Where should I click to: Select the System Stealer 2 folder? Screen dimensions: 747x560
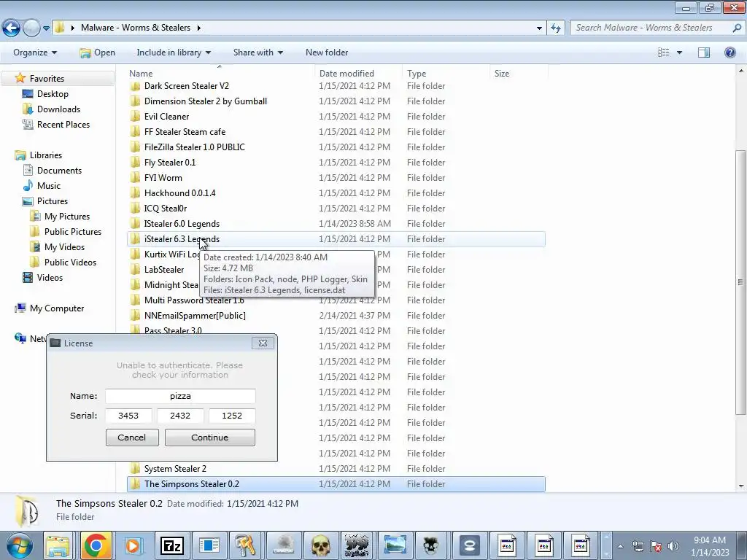pyautogui.click(x=175, y=469)
